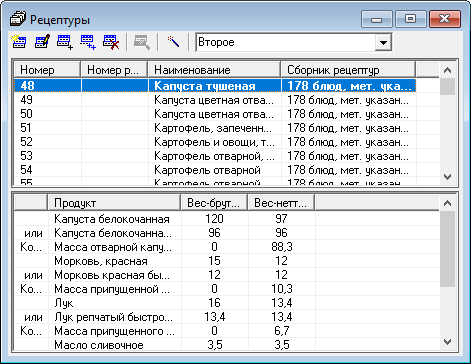The height and width of the screenshot is (364, 471).
Task: Minimize the Рецептуры window
Action: (x=376, y=19)
